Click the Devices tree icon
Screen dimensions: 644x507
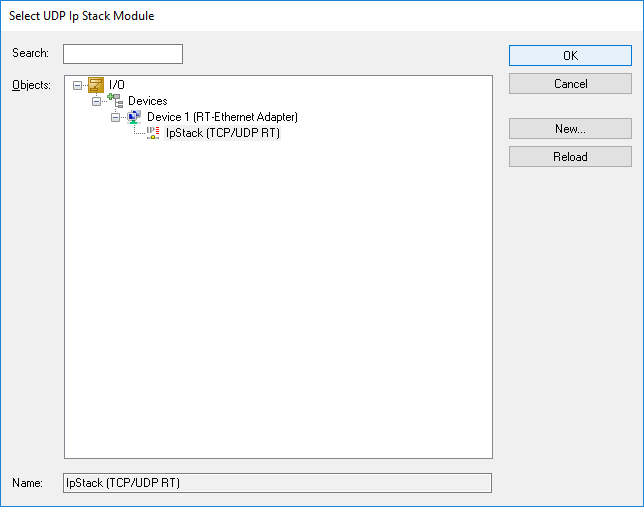[115, 101]
